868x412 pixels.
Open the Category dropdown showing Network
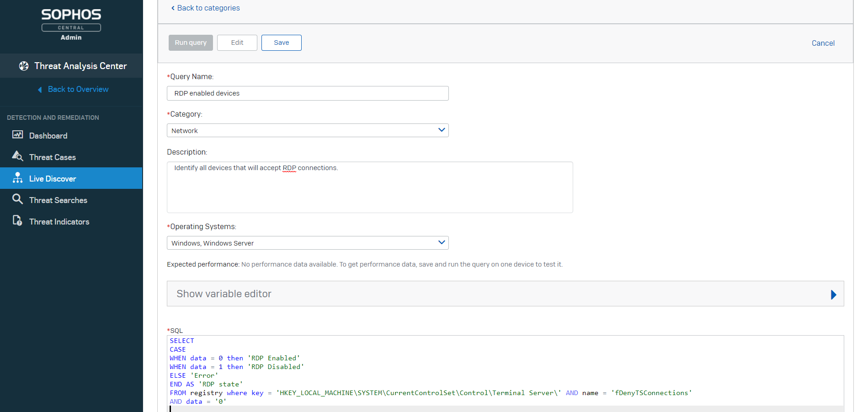click(308, 130)
